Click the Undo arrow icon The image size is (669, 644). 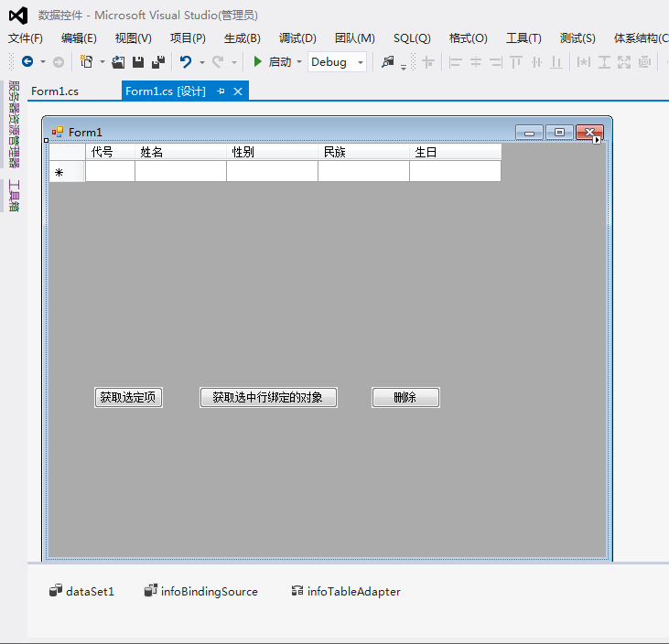point(186,62)
